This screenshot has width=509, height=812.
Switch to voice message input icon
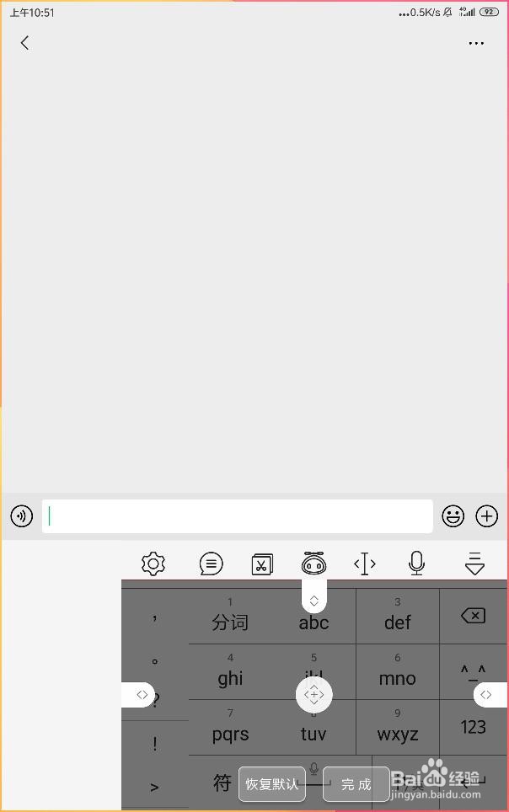[22, 516]
